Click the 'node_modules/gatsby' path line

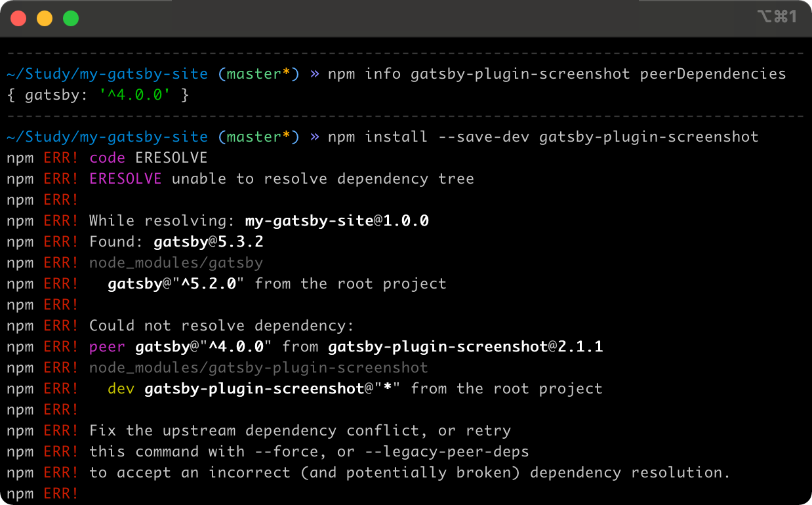click(176, 263)
